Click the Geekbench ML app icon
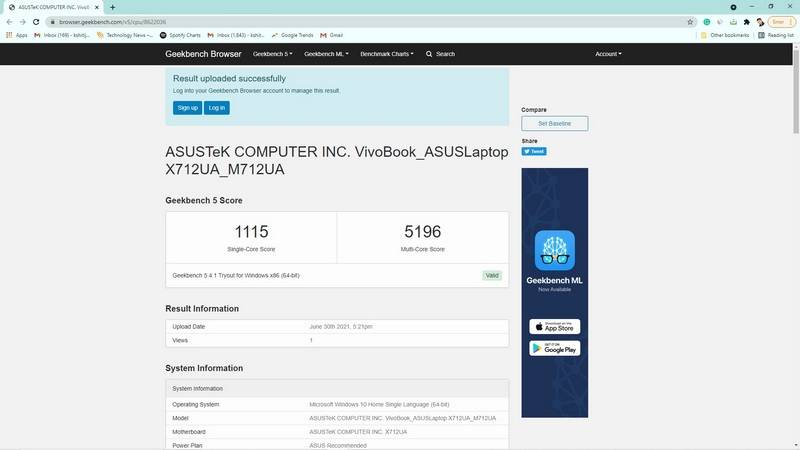This screenshot has height=450, width=800. click(x=554, y=251)
